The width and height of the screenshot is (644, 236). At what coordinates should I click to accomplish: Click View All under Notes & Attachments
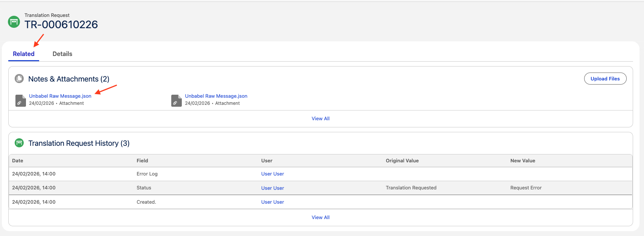coord(321,118)
